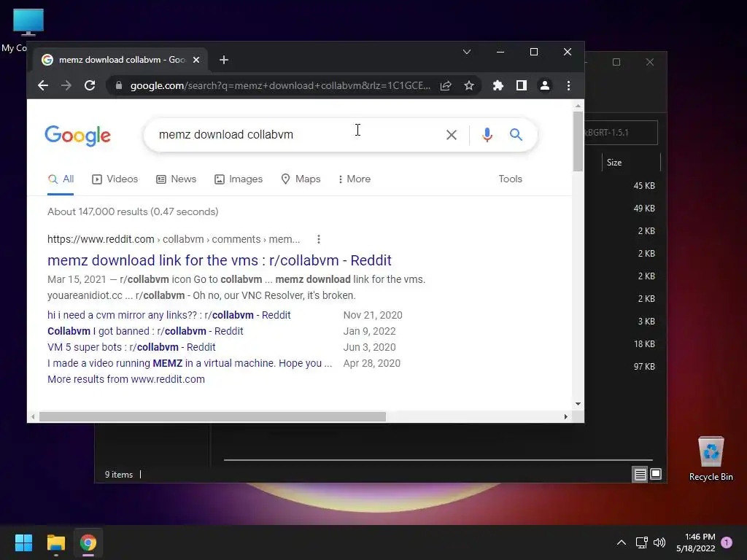
Task: Switch to Maps results
Action: pyautogui.click(x=301, y=179)
